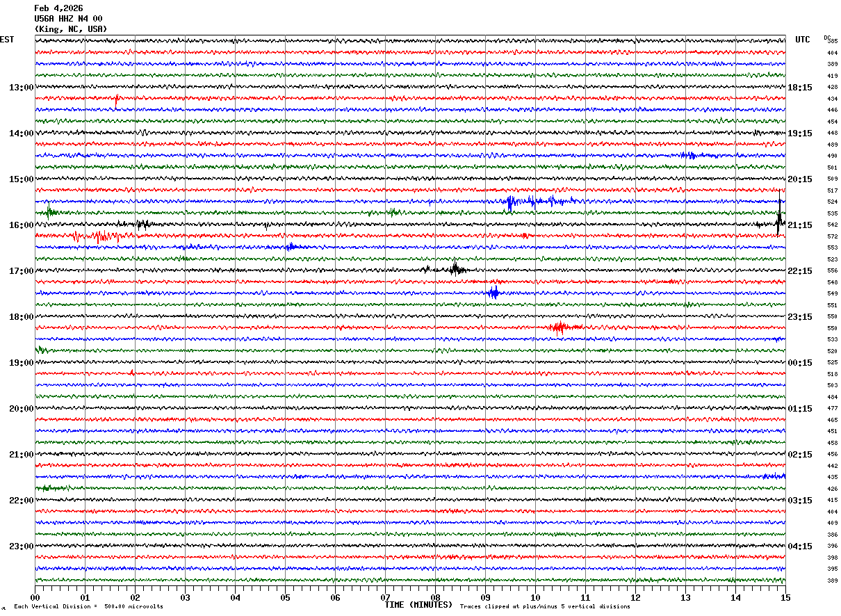Click the 17:00 EST time label
This screenshot has height=616, width=841.
click(22, 271)
